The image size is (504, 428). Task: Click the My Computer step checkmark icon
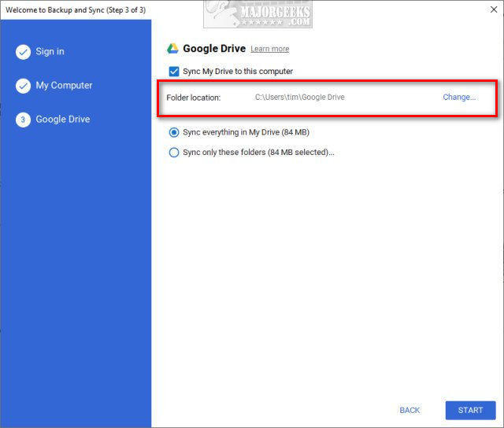pos(23,86)
